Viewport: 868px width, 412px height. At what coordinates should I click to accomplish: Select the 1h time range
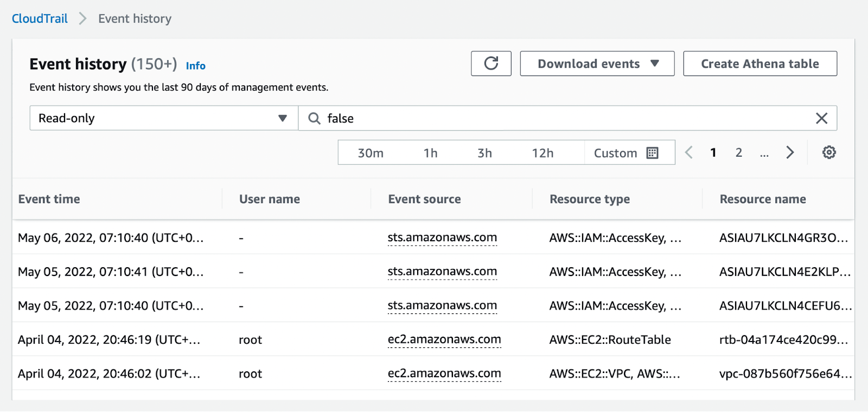click(430, 153)
